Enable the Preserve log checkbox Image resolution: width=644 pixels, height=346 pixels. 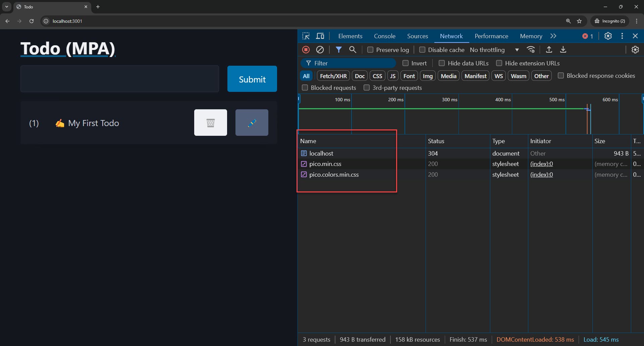[370, 50]
